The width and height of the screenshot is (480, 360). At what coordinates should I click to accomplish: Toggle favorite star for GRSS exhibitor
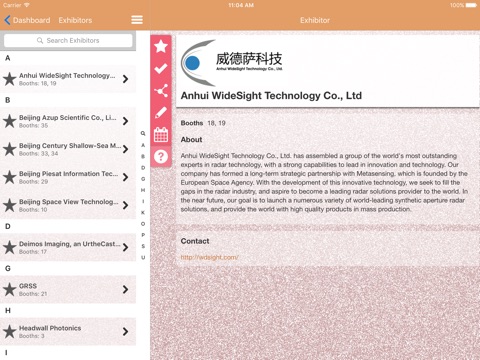tap(10, 289)
